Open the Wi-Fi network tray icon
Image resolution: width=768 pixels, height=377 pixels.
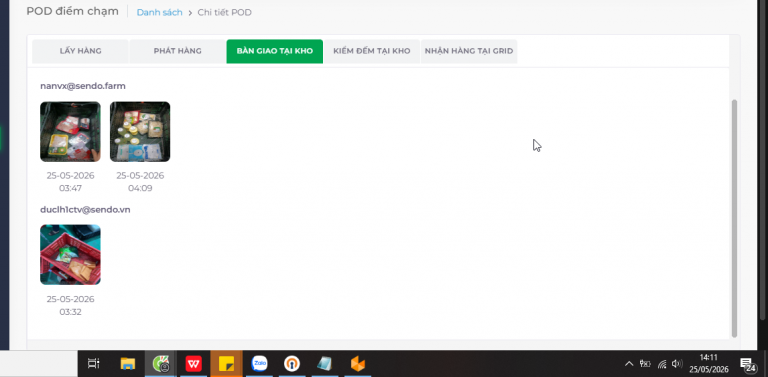[662, 364]
